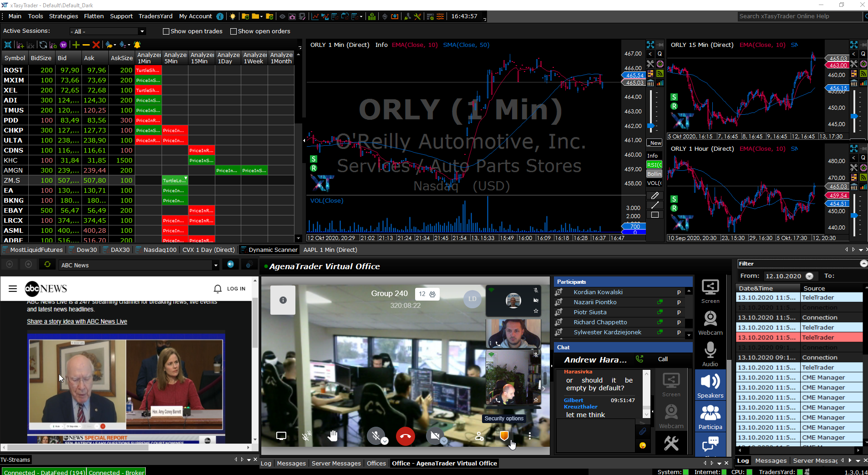The width and height of the screenshot is (868, 475).
Task: Open Share a story idea link
Action: coord(77,322)
